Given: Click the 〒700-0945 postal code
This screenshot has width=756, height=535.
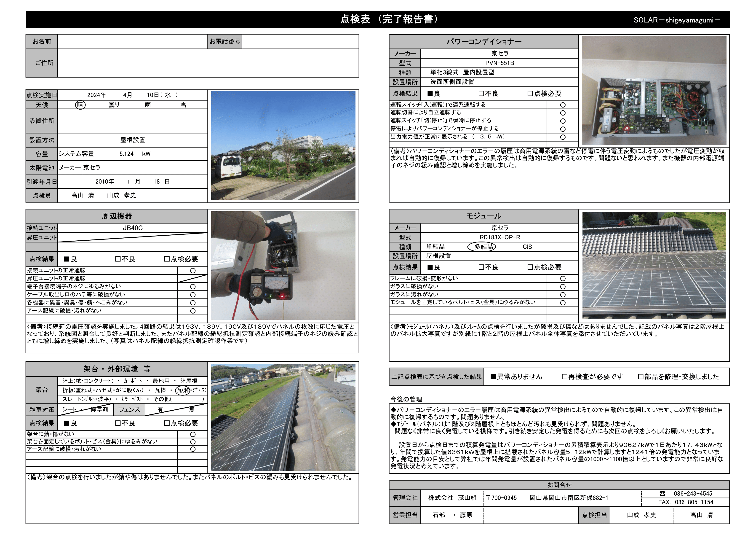Looking at the screenshot, I should coord(501,498).
